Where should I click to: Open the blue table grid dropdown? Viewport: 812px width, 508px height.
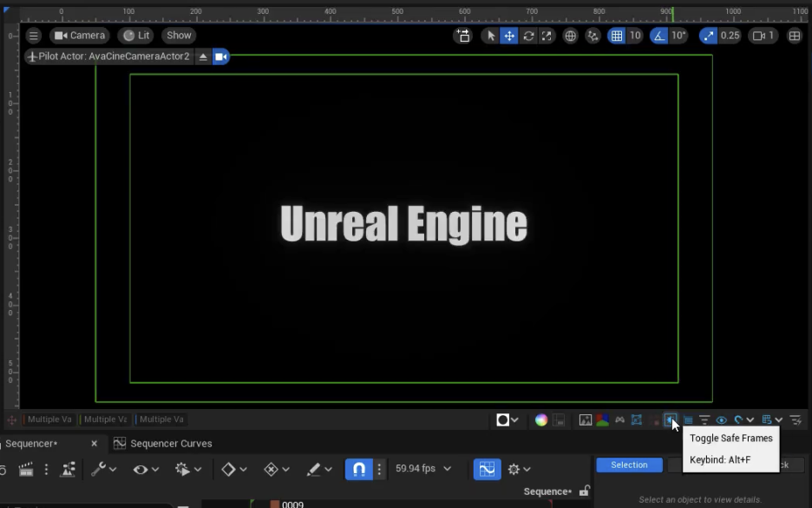(x=772, y=420)
